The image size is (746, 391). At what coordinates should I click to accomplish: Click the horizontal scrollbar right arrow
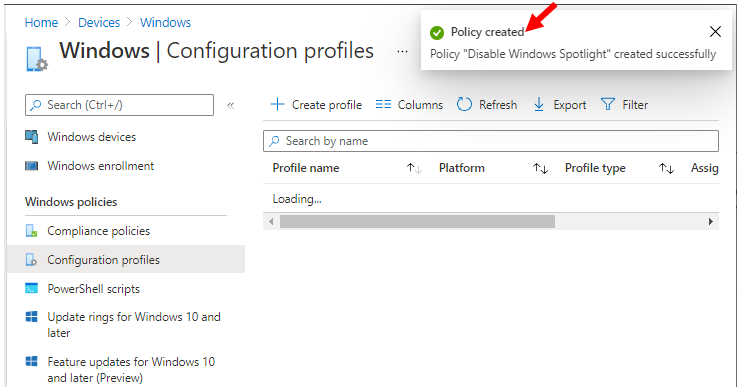click(x=711, y=222)
